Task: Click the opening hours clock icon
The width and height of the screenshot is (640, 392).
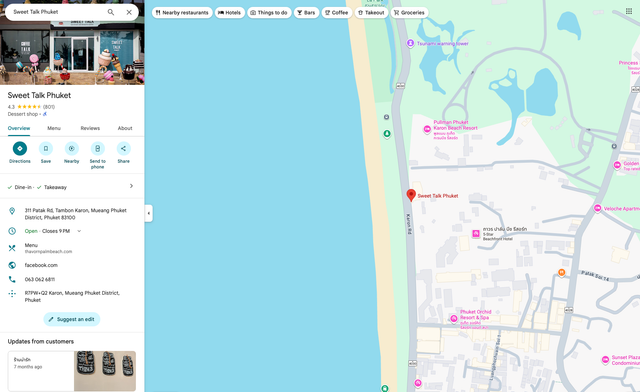Action: tap(12, 231)
